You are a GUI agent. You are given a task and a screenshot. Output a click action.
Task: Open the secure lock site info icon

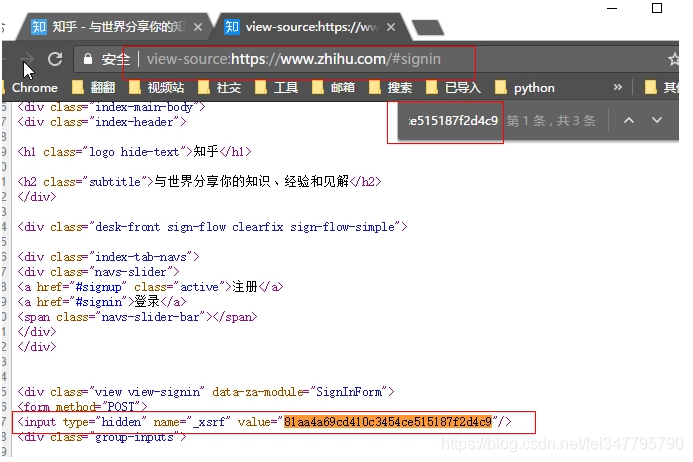88,59
